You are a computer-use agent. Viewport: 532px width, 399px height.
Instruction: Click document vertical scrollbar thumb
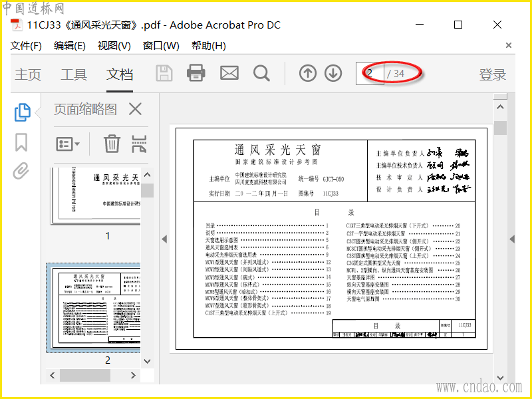coord(501,128)
